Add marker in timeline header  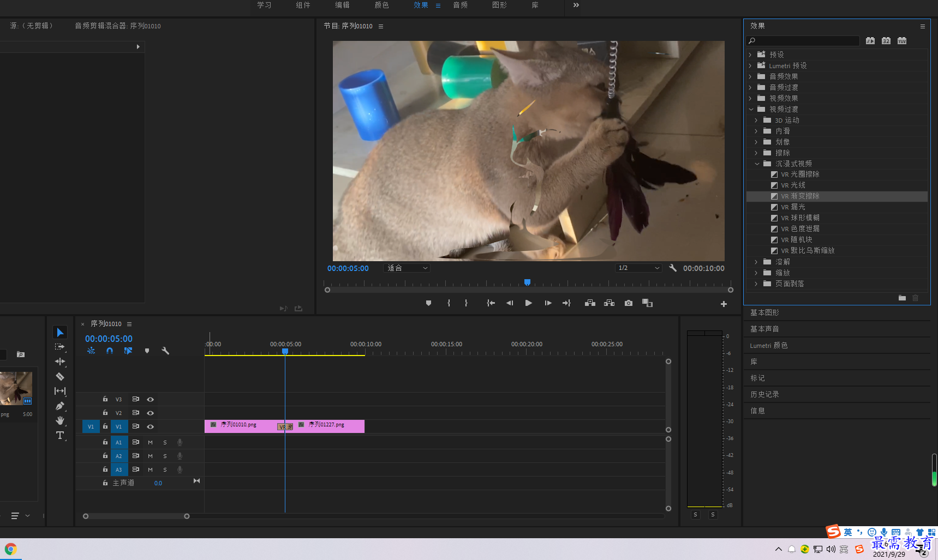click(x=147, y=351)
